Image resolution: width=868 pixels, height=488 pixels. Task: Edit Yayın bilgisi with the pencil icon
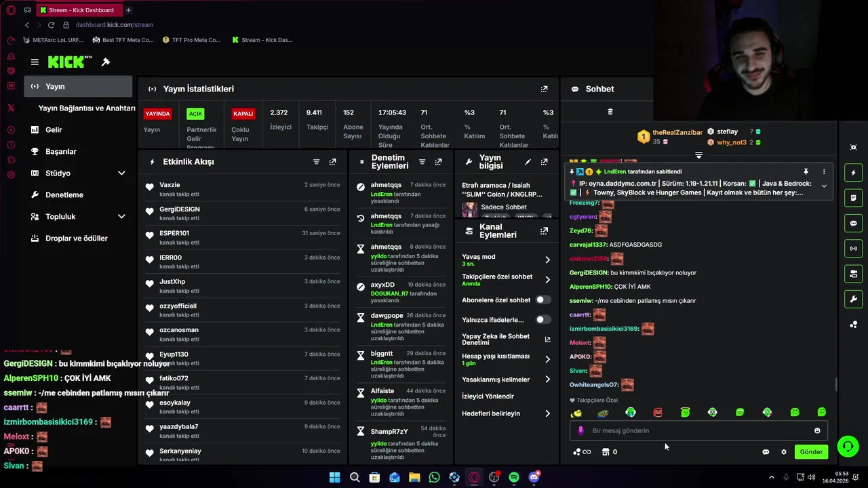[x=528, y=162]
